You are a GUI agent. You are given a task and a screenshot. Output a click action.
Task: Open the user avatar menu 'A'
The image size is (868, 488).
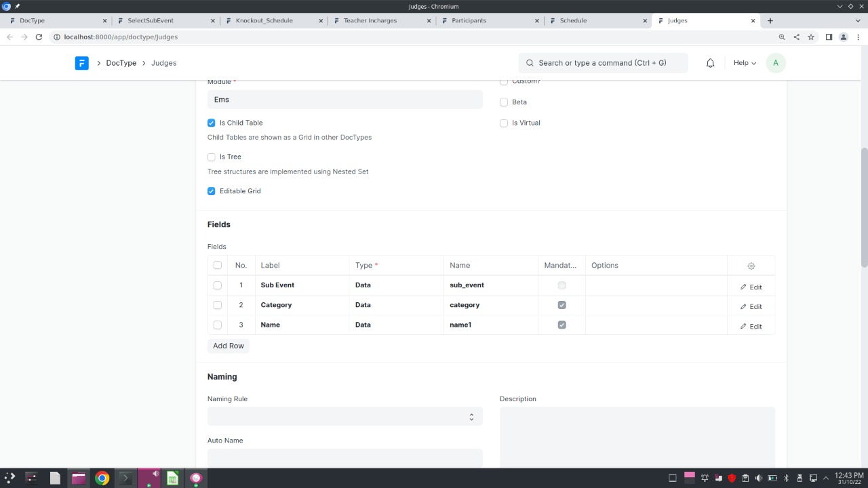775,63
